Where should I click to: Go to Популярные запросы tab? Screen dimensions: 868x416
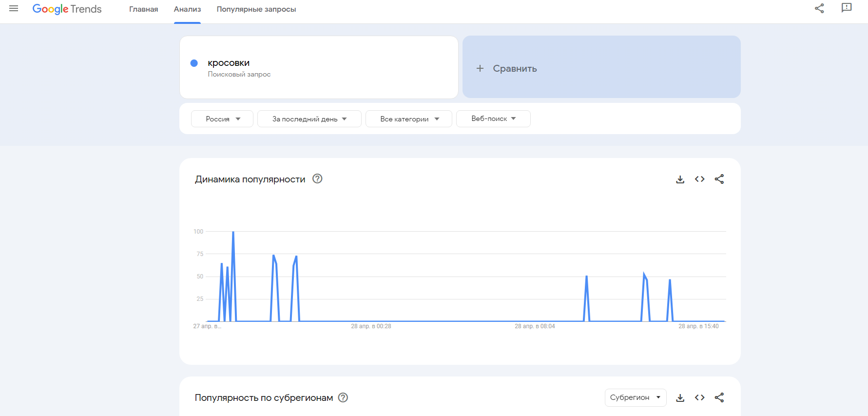coord(256,9)
